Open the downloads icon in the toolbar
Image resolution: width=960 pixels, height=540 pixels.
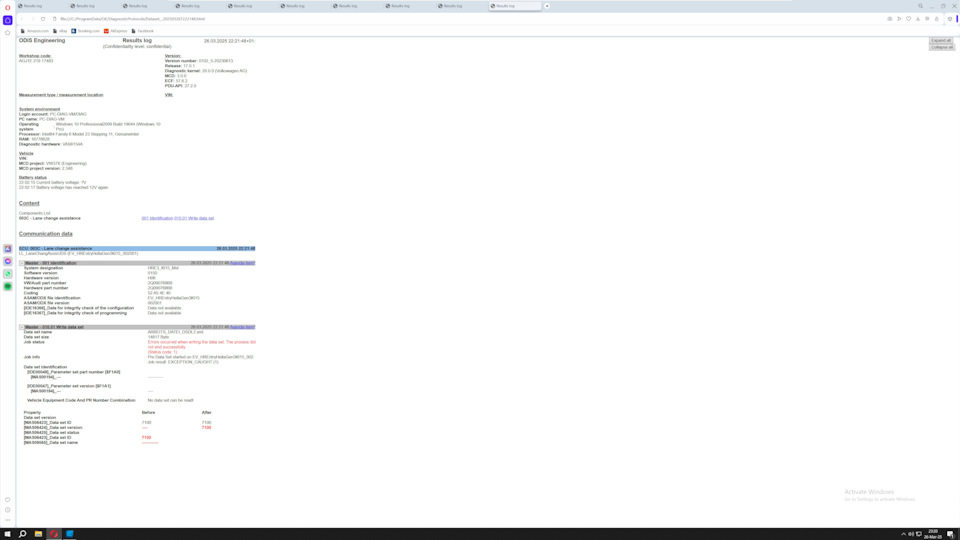tap(918, 19)
